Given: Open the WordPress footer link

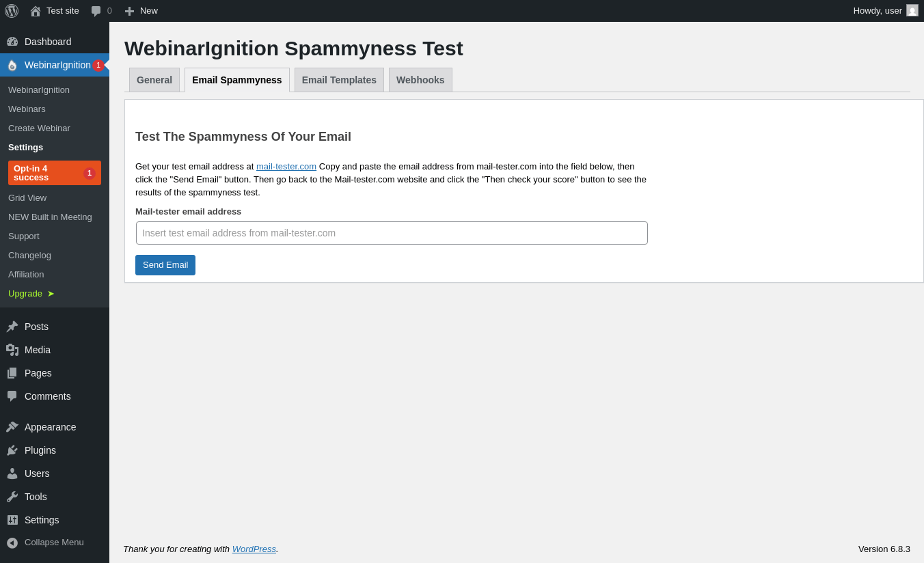Looking at the screenshot, I should coord(254,549).
